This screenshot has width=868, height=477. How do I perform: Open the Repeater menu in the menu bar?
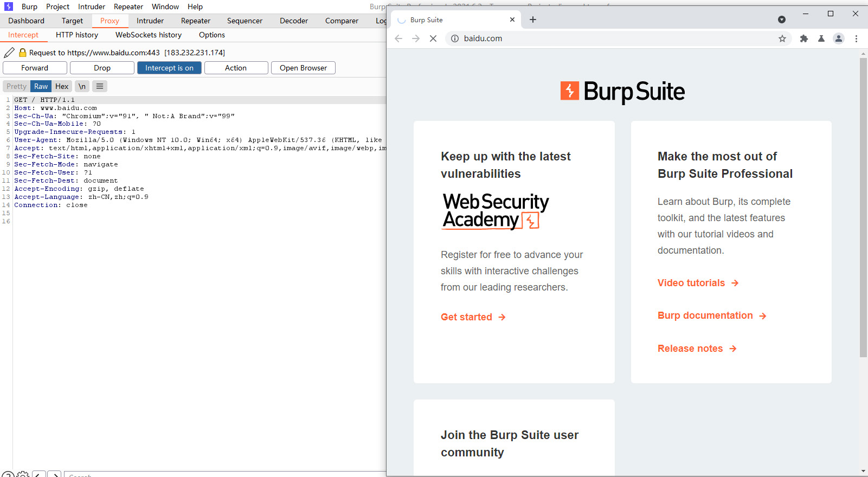[128, 7]
